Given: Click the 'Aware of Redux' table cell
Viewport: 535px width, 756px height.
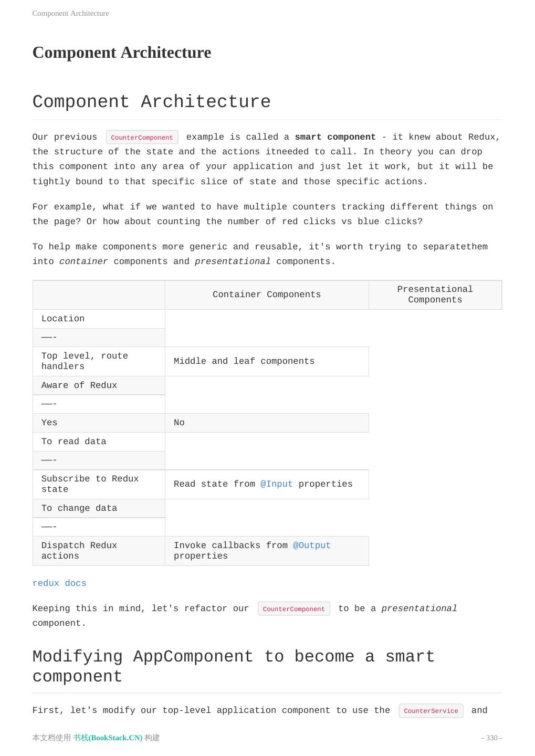Looking at the screenshot, I should tap(79, 385).
